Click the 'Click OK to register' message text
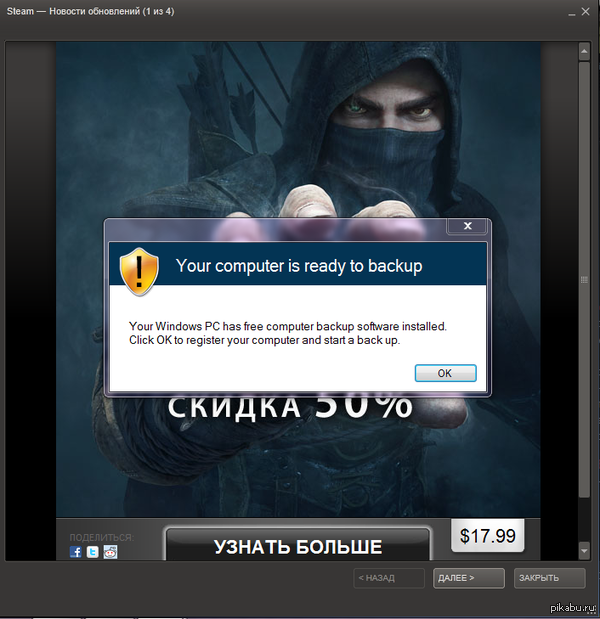 coord(264,340)
